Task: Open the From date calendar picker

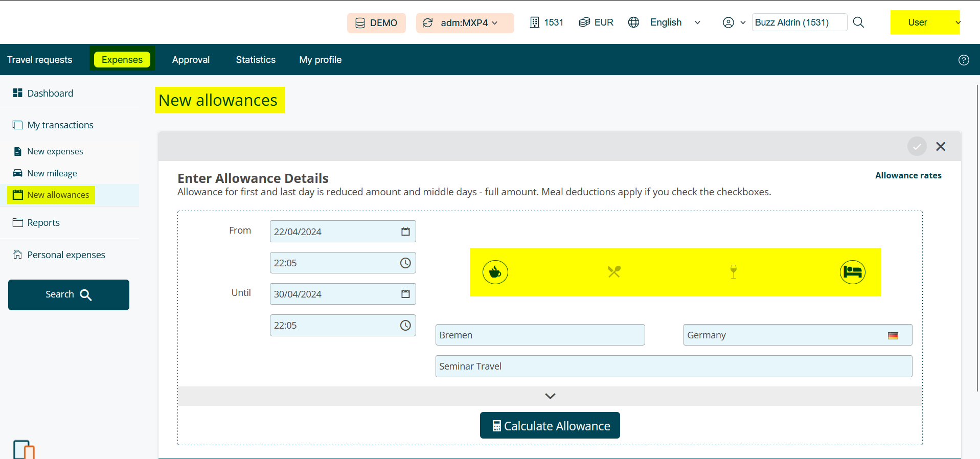Action: tap(405, 232)
